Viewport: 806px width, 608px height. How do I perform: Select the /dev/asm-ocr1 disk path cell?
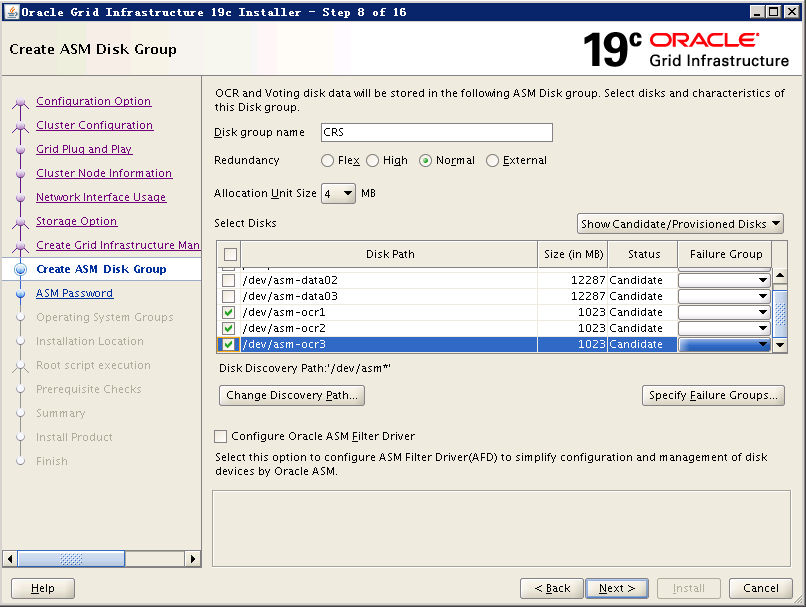pos(389,312)
